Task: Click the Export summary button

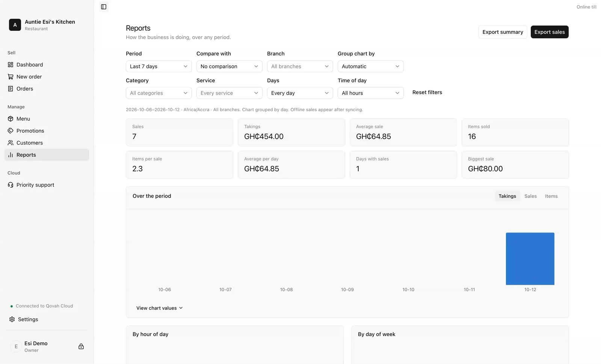Action: (503, 32)
